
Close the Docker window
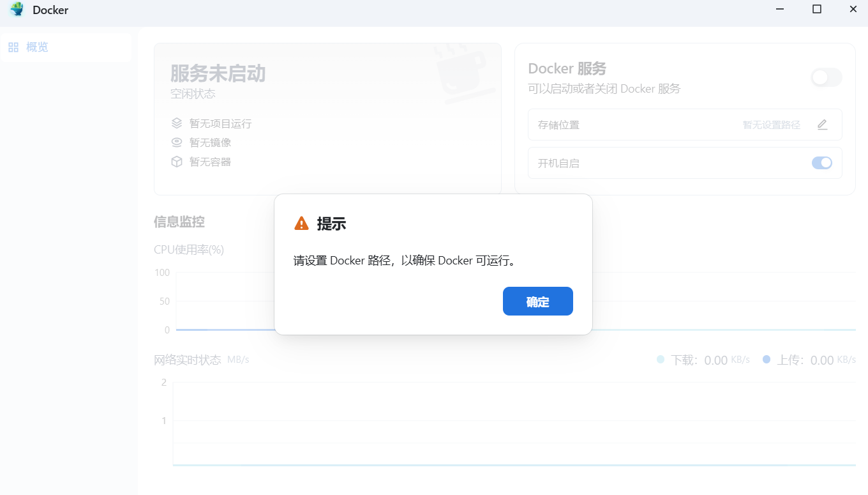click(x=853, y=9)
